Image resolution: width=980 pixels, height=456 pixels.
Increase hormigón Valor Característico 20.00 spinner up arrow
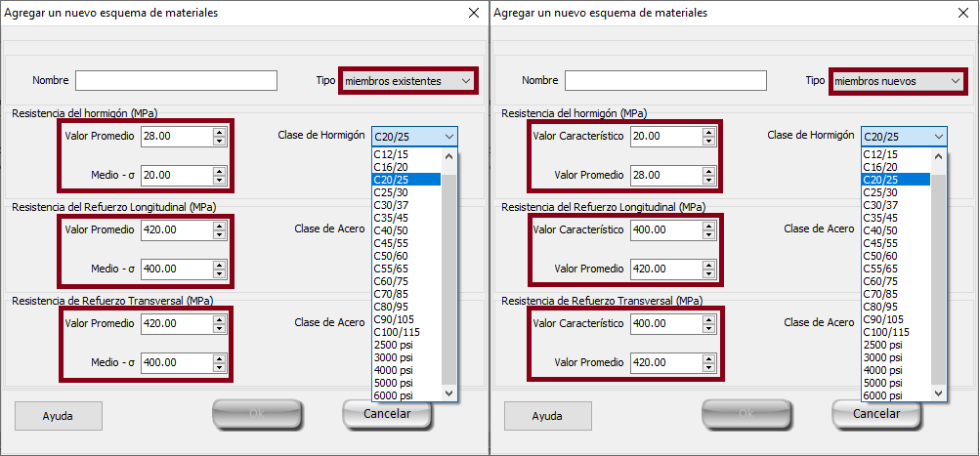tap(708, 132)
